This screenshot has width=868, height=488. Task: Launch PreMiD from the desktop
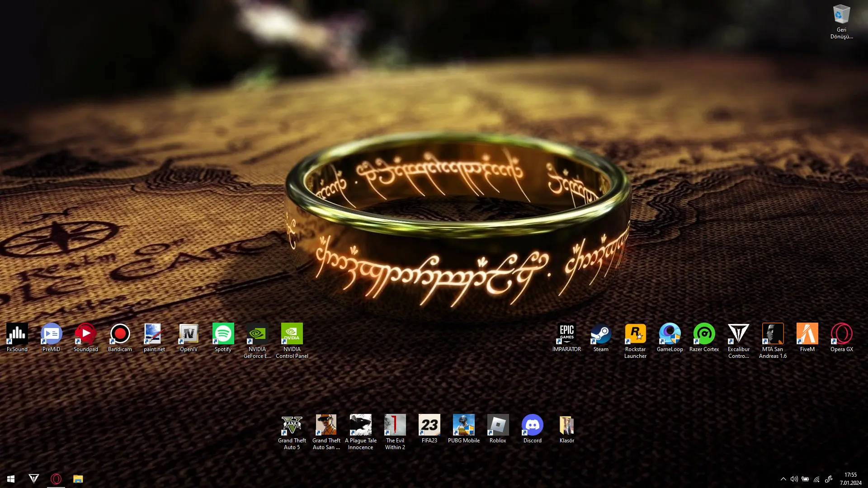pyautogui.click(x=51, y=338)
